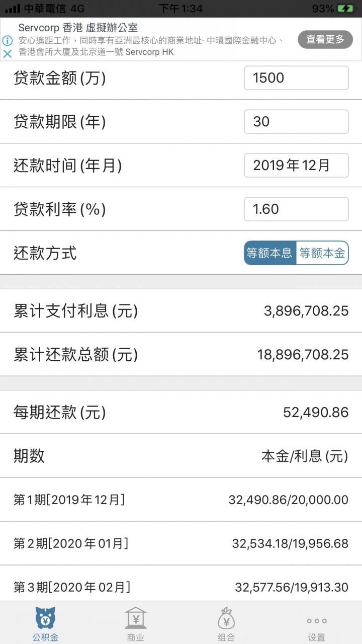Close the Servcorp ad with X icon
This screenshot has height=644, width=362.
coord(7,54)
